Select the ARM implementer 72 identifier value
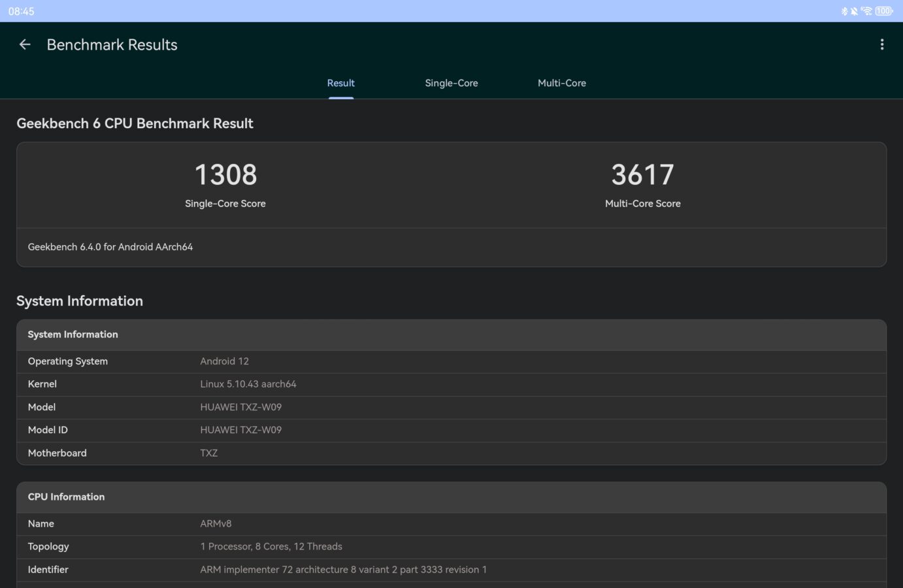 [x=344, y=570]
